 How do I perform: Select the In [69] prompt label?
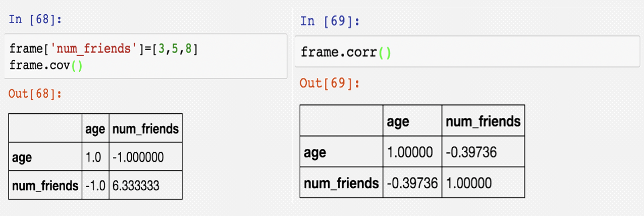pos(330,21)
